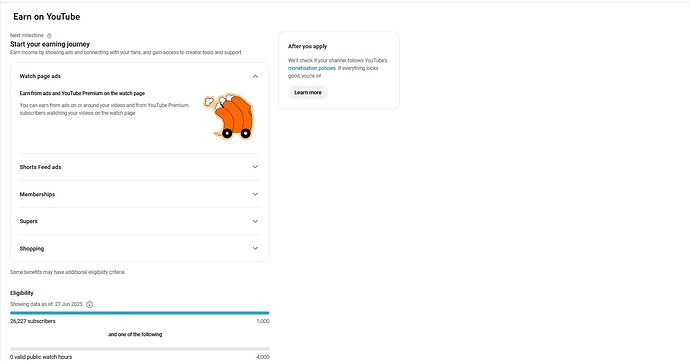
Task: Click the blue subscribers progress bar
Action: [139, 313]
